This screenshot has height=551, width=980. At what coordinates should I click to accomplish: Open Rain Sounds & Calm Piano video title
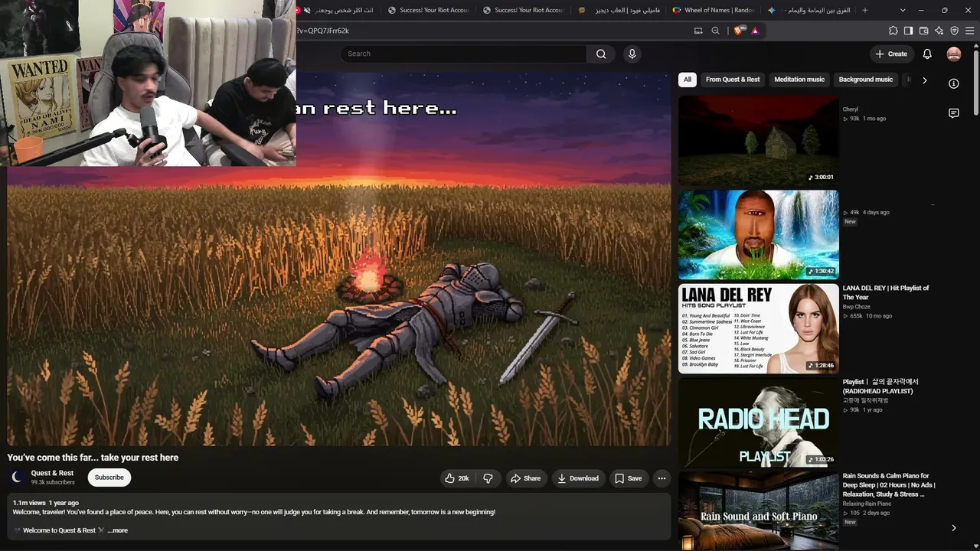[889, 485]
